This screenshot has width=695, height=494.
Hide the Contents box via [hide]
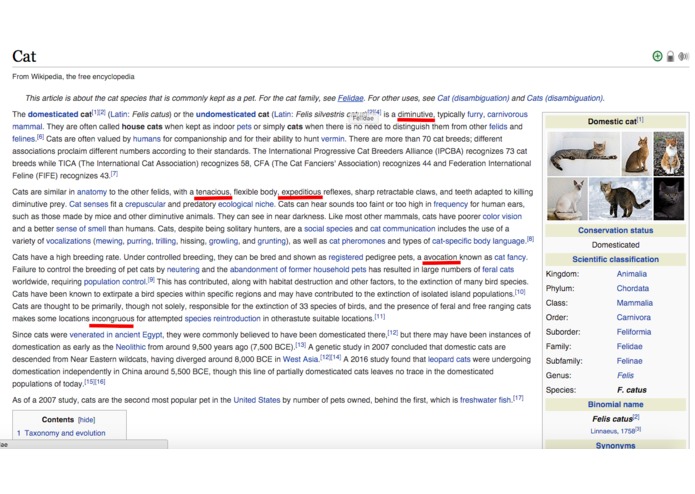click(x=86, y=420)
